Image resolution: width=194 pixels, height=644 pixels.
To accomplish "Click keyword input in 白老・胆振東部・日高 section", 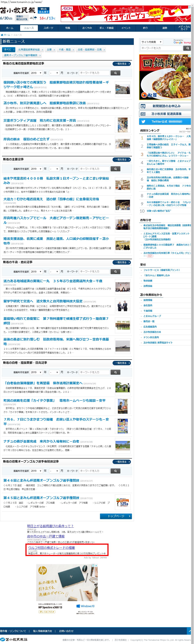I will (94, 372).
